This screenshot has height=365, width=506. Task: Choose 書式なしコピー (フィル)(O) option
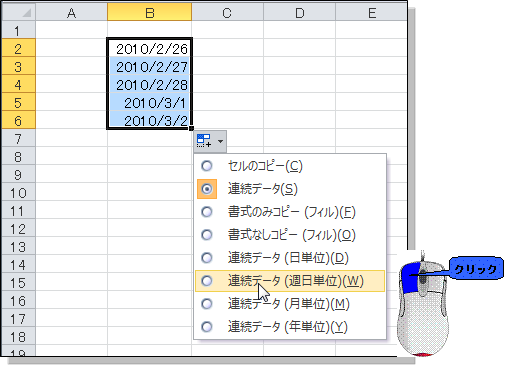click(290, 235)
